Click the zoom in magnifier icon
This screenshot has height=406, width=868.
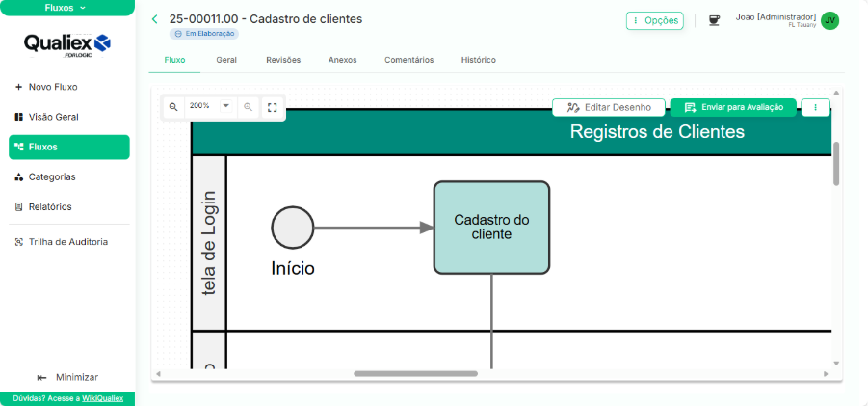point(249,107)
